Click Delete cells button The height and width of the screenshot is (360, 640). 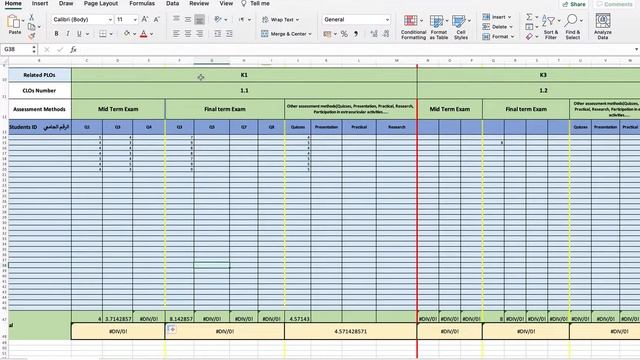click(497, 27)
